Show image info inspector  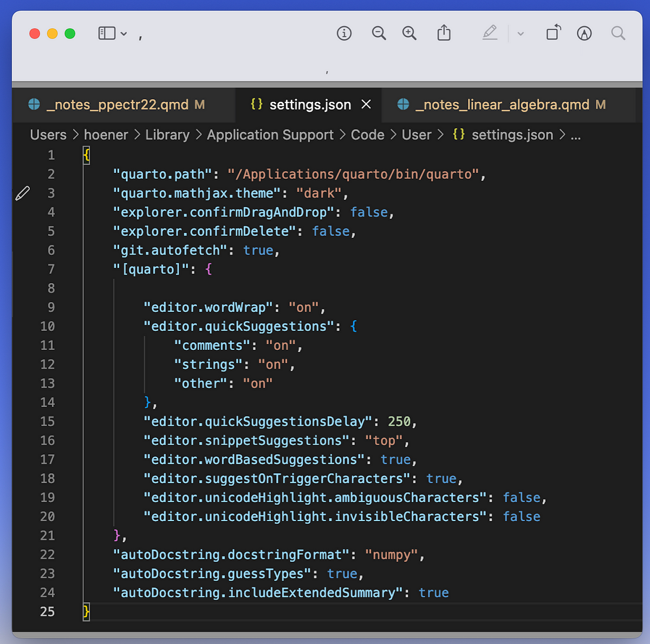click(x=344, y=34)
